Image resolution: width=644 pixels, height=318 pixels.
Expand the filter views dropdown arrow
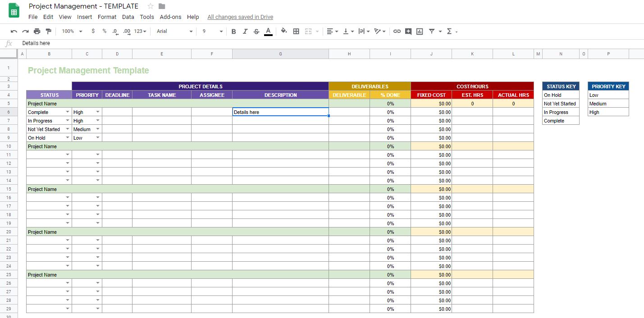point(440,32)
